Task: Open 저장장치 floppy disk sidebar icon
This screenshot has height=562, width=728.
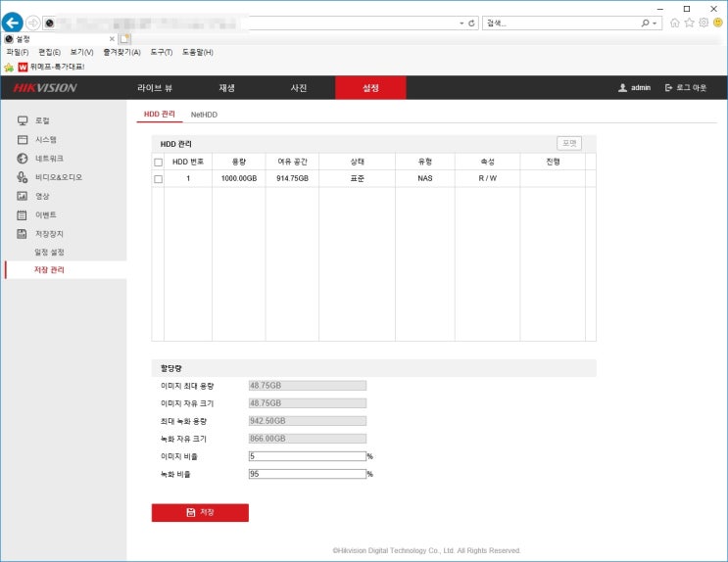Action: [22, 234]
